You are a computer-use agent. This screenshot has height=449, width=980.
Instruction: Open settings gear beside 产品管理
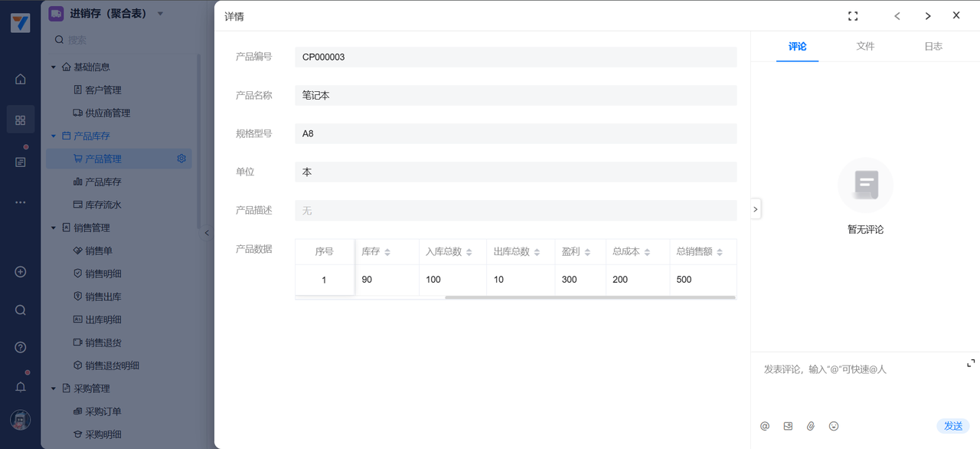(181, 159)
